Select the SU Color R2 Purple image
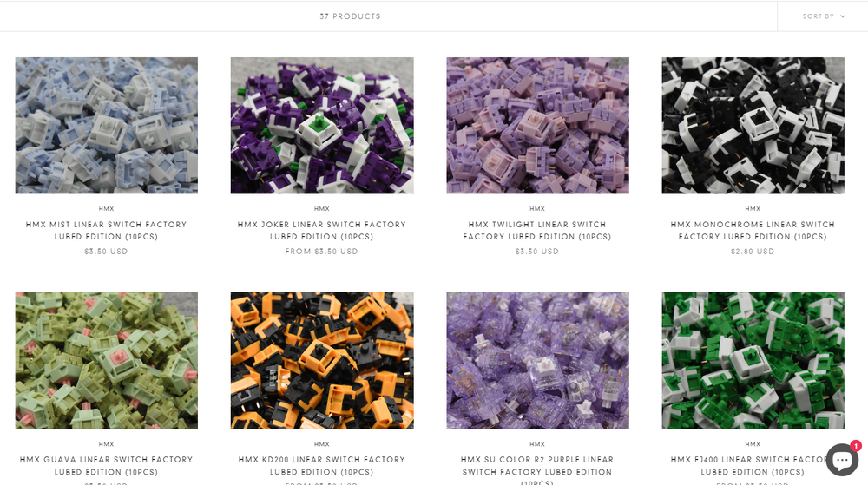Screen dimensions: 868x485 [x=537, y=361]
